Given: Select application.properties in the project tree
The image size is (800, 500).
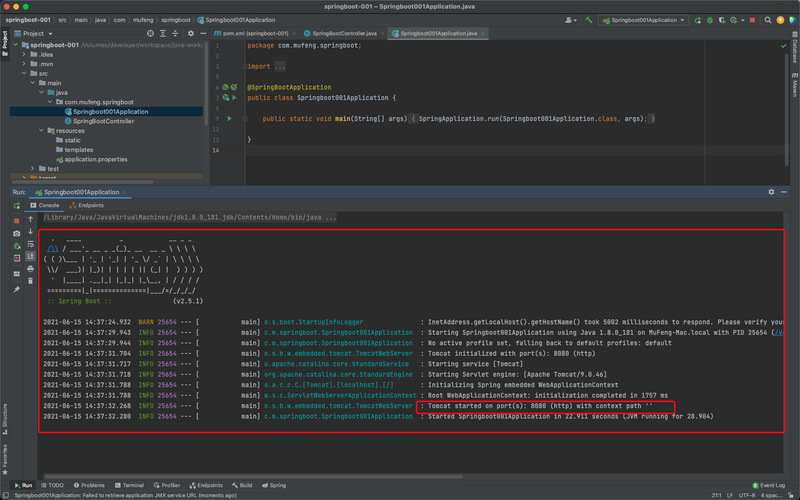Looking at the screenshot, I should [x=96, y=159].
